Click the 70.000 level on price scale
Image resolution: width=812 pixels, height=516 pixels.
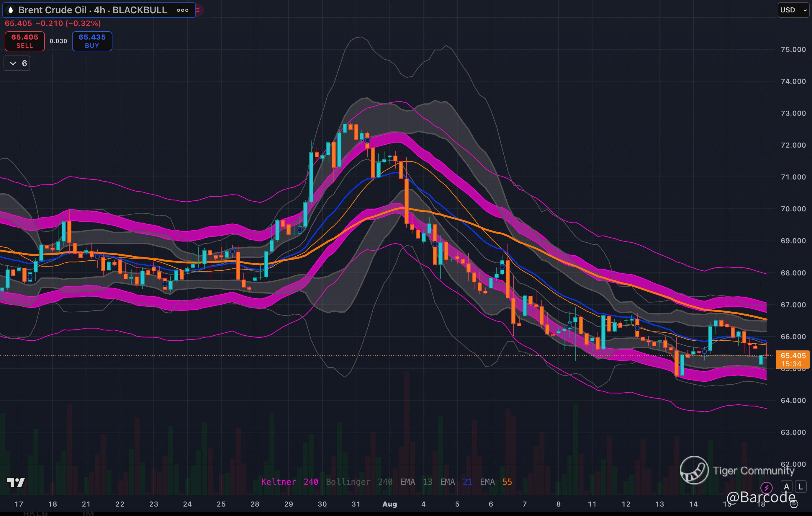tap(793, 209)
